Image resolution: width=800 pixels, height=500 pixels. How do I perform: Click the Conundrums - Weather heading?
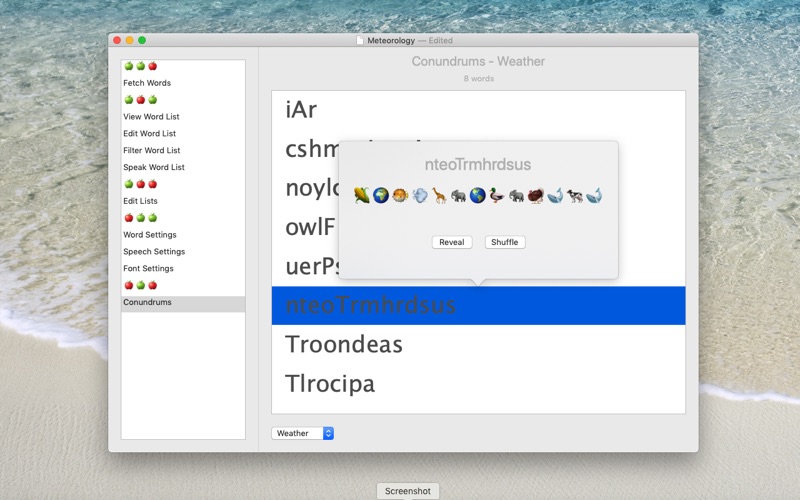pos(478,61)
